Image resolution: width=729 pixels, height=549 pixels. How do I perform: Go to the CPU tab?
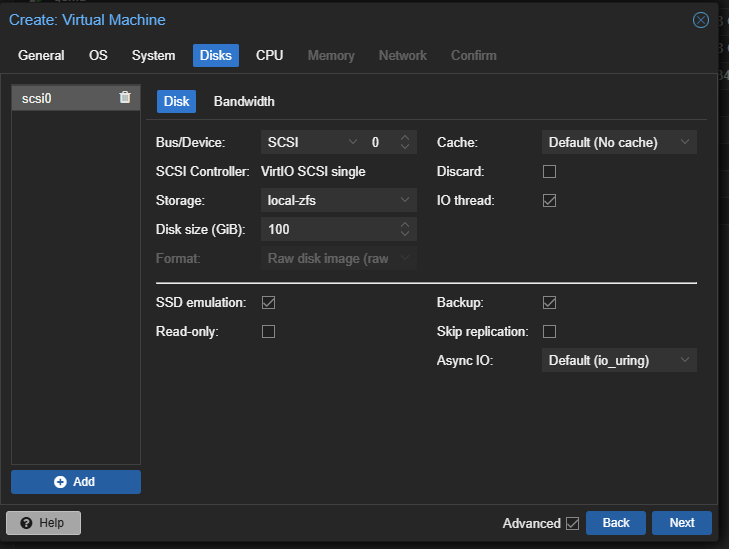point(269,55)
